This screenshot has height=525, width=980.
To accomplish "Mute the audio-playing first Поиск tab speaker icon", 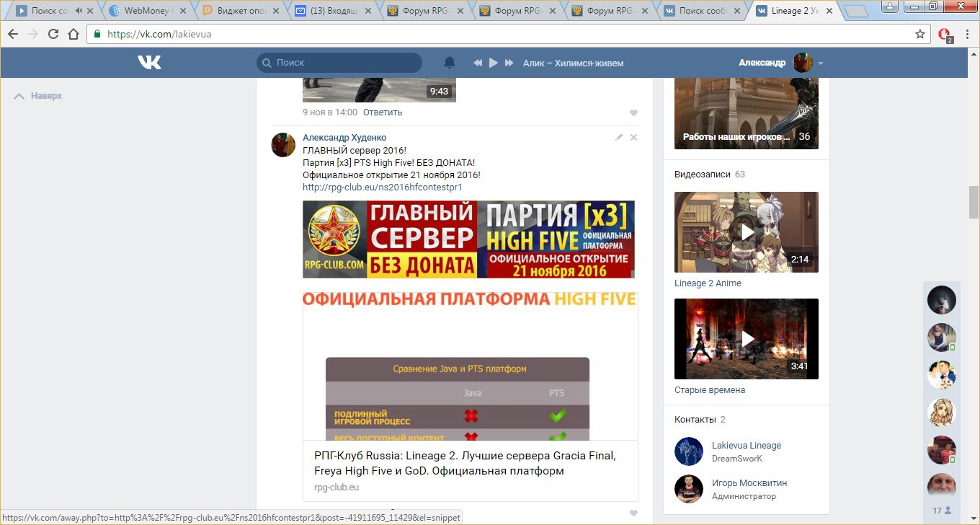I will pos(78,11).
